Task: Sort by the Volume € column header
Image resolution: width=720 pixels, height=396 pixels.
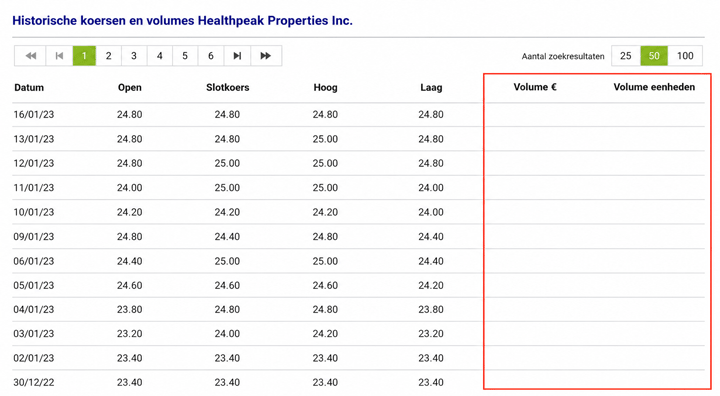Action: pyautogui.click(x=535, y=87)
